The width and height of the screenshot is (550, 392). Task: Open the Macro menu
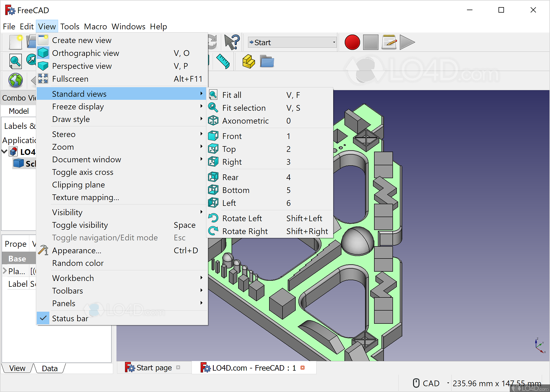[x=95, y=26]
